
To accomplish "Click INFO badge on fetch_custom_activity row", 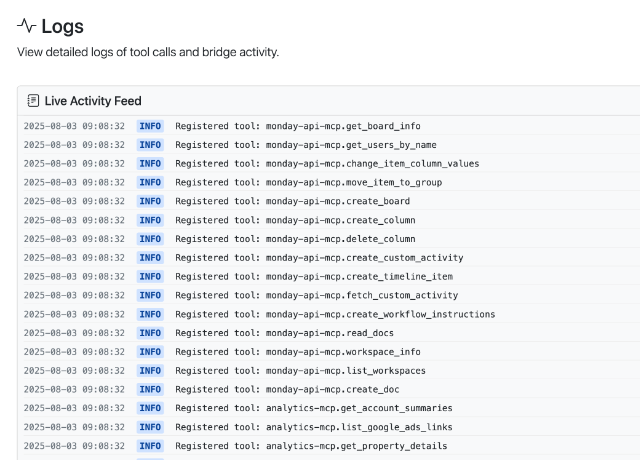I will point(150,295).
